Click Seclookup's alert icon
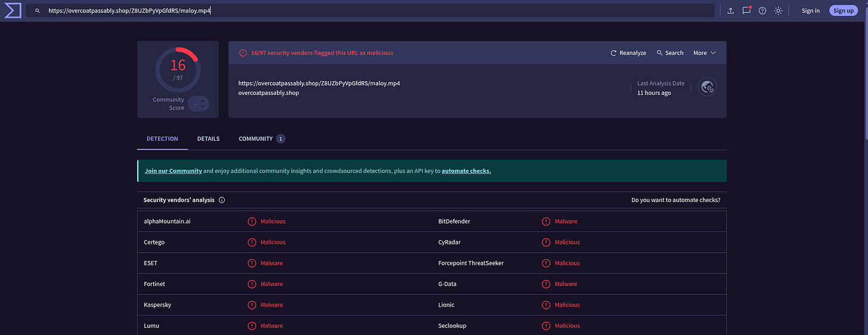Screen dimensions: 868x335 [x=546, y=325]
